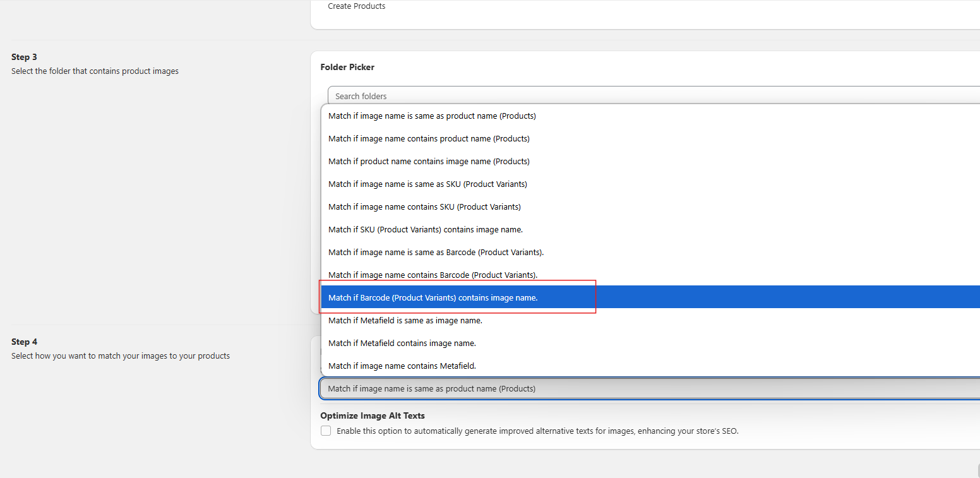Choose "Metafield is same as image name" option
The height and width of the screenshot is (478, 980).
pos(405,321)
